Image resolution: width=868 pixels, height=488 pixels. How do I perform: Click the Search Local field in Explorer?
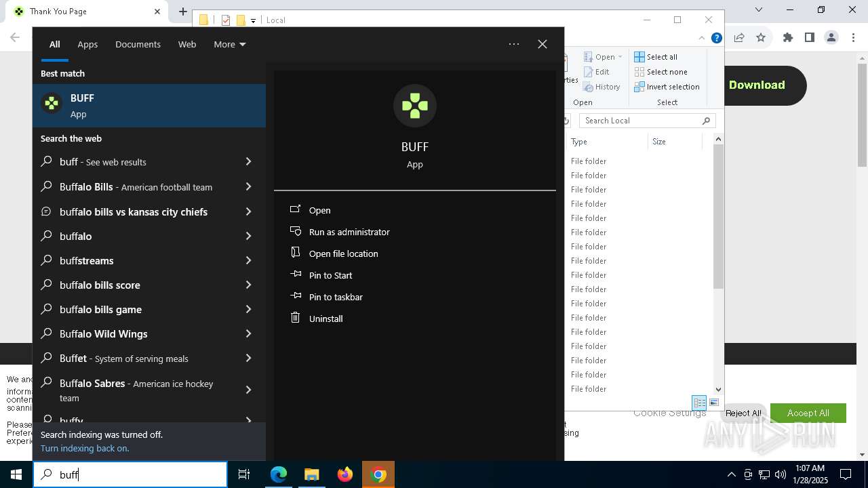(648, 121)
